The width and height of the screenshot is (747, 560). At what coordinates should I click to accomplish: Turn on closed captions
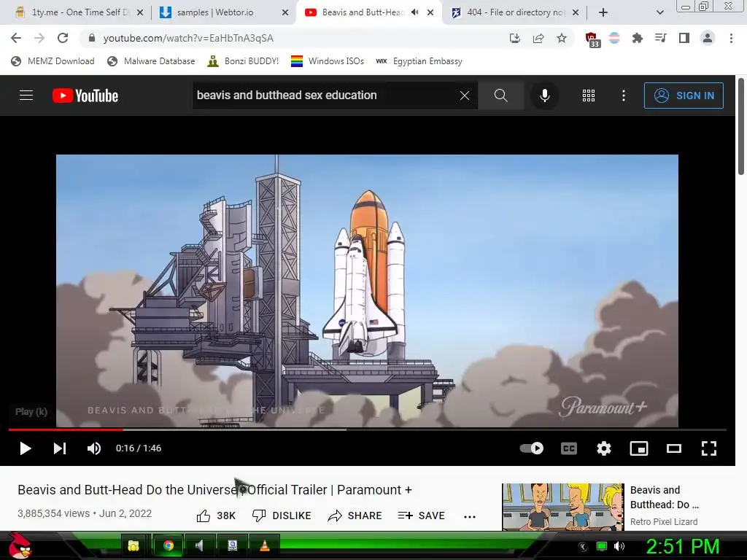tap(569, 448)
